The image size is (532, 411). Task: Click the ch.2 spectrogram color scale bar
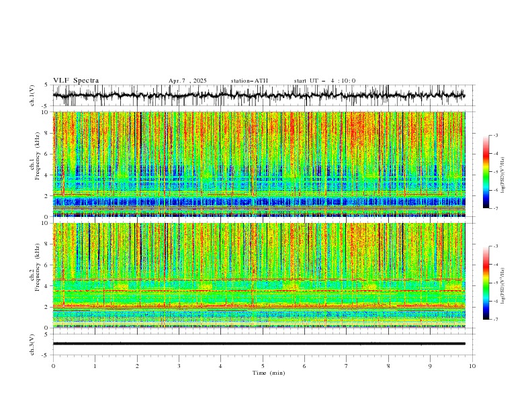pyautogui.click(x=486, y=283)
